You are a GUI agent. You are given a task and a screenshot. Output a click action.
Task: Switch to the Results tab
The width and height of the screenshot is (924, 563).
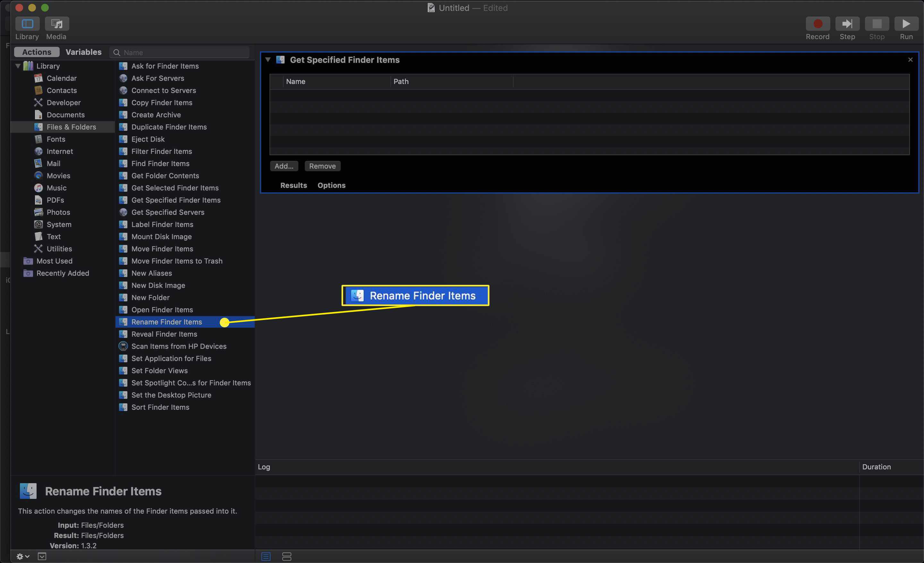(293, 185)
